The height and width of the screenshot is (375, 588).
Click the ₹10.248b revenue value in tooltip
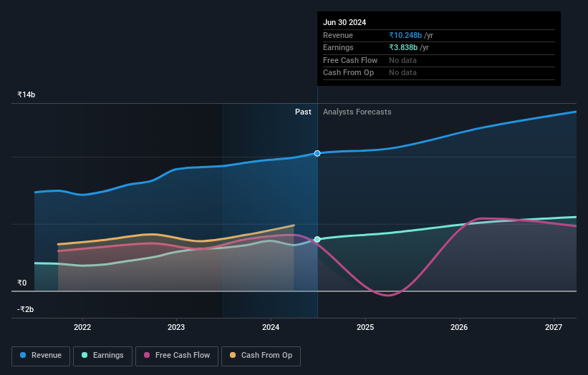click(405, 35)
